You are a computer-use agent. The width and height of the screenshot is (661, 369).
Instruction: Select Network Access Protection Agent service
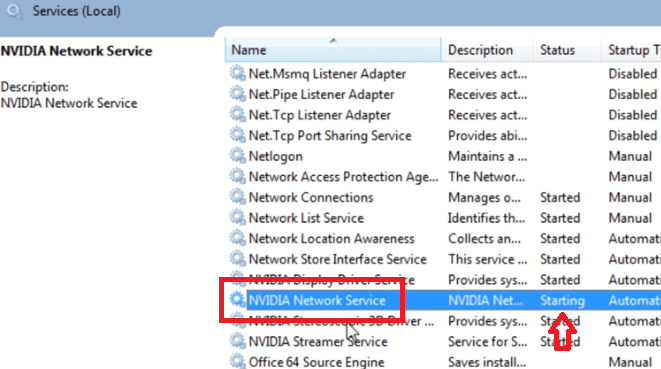pos(344,177)
